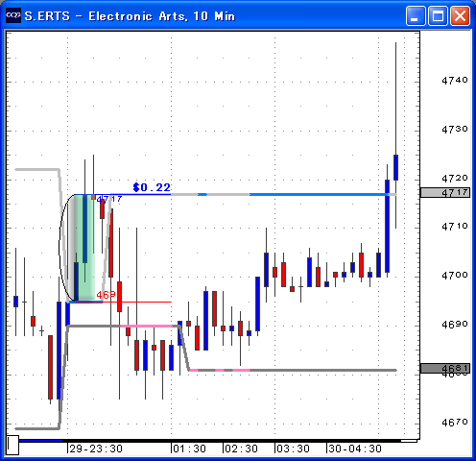
Task: Click the 01:30 time axis label
Action: tap(189, 449)
